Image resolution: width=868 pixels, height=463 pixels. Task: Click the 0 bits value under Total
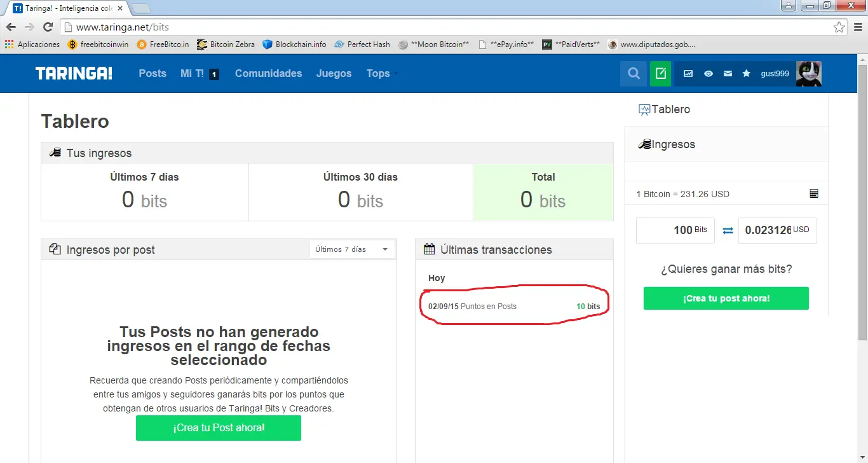[543, 200]
